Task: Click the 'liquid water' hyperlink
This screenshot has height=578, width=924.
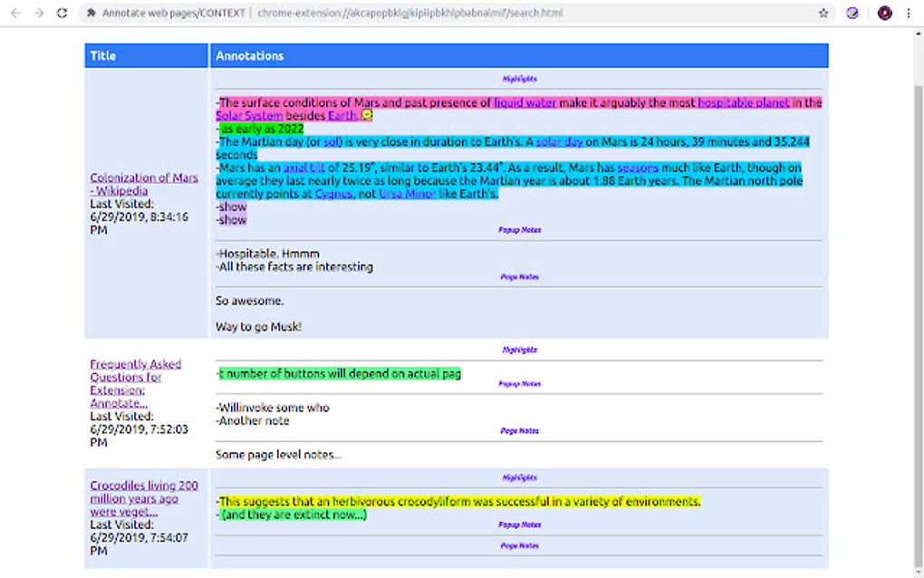Action: click(x=526, y=102)
